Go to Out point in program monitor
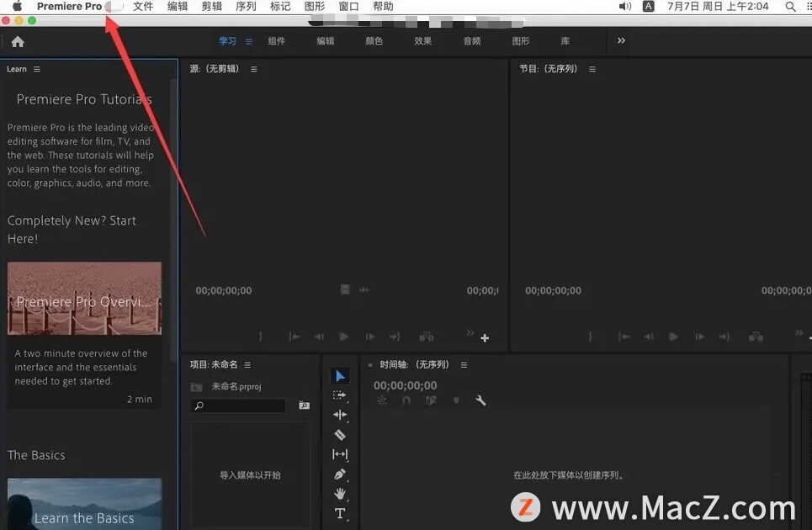Image resolution: width=812 pixels, height=530 pixels. 724,337
